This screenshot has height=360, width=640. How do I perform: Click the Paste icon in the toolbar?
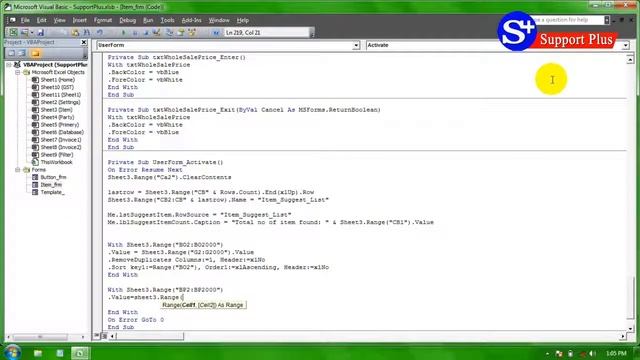(75, 32)
